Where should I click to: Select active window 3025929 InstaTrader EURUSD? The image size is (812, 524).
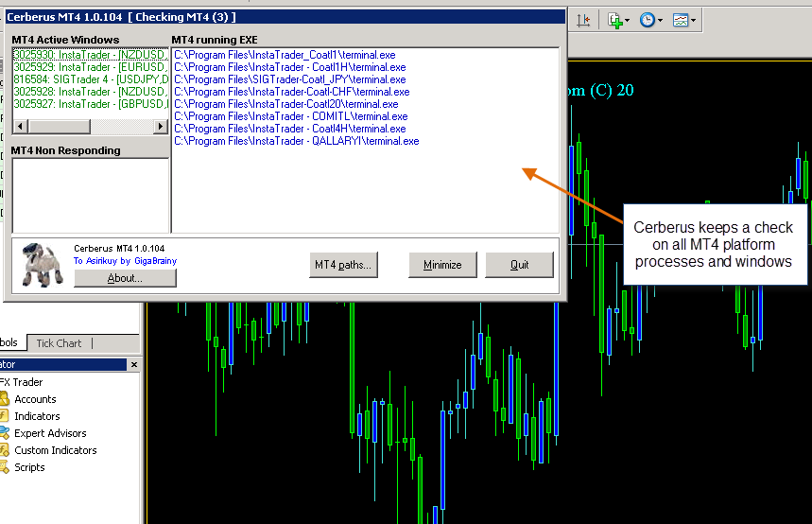[91, 67]
